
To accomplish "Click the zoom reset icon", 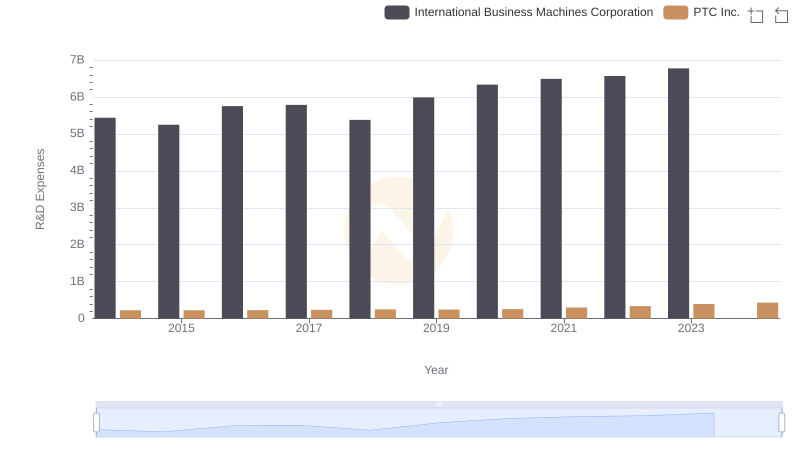I will coord(781,15).
